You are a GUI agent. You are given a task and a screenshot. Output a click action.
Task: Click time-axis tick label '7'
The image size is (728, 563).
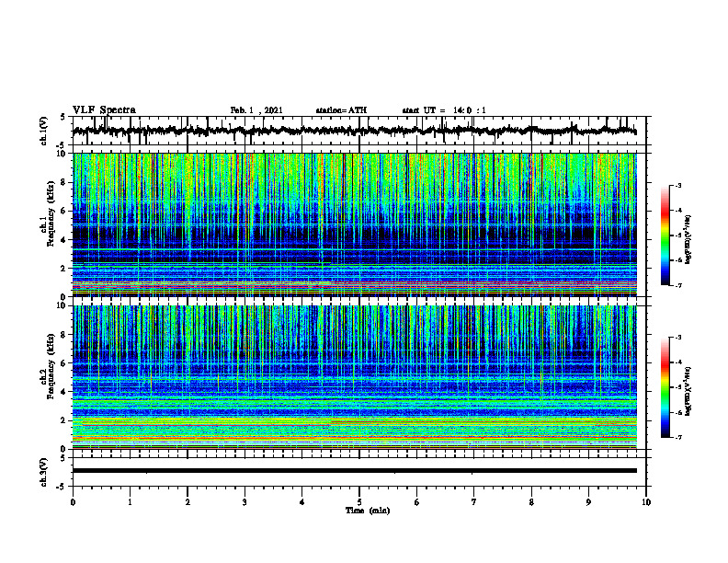tap(474, 502)
